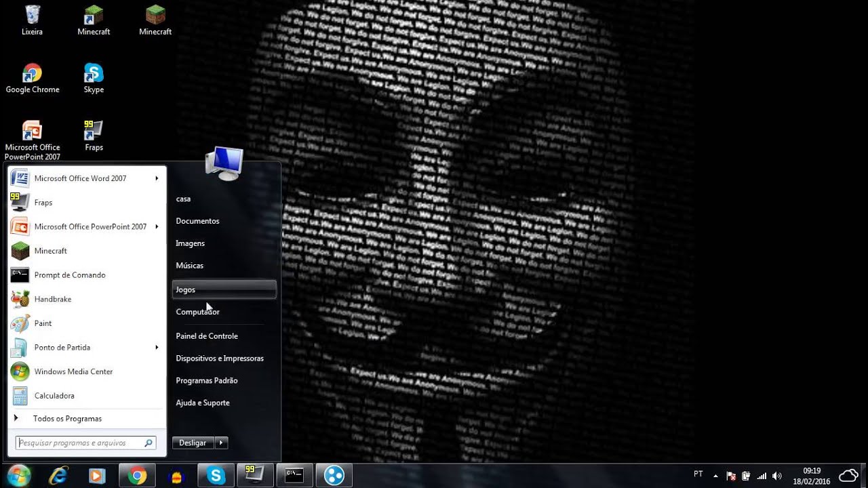Launch Calculadora from its Start menu label
The height and width of the screenshot is (488, 868).
pos(54,396)
